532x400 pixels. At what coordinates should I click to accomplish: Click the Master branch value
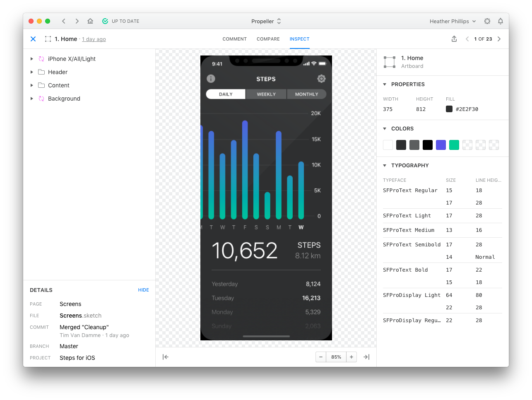click(69, 346)
